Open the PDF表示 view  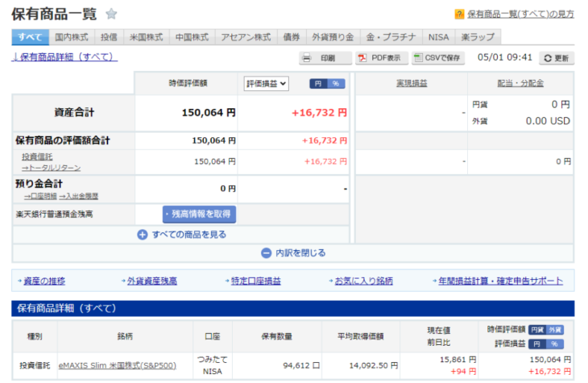(379, 58)
